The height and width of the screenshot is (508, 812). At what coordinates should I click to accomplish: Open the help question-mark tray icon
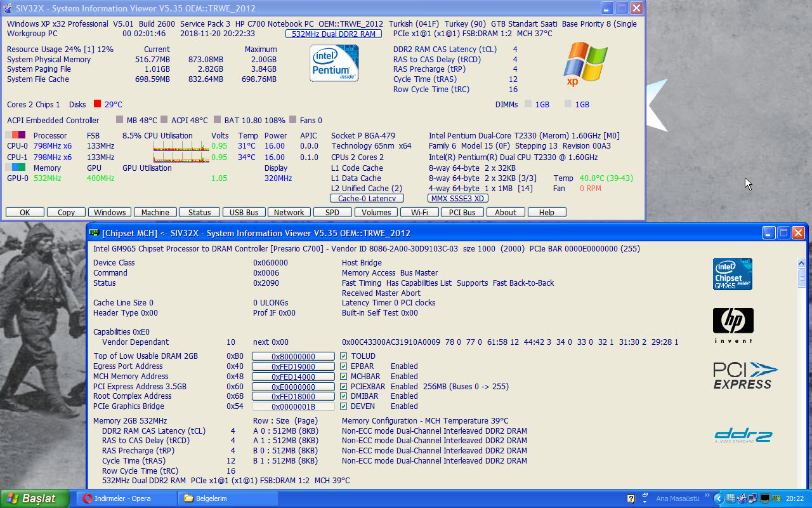point(631,498)
